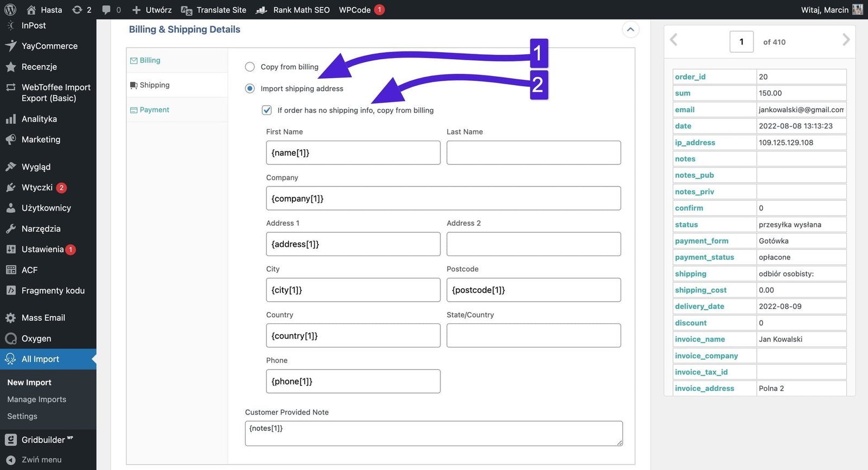
Task: Go to next record arrow
Action: click(x=845, y=40)
